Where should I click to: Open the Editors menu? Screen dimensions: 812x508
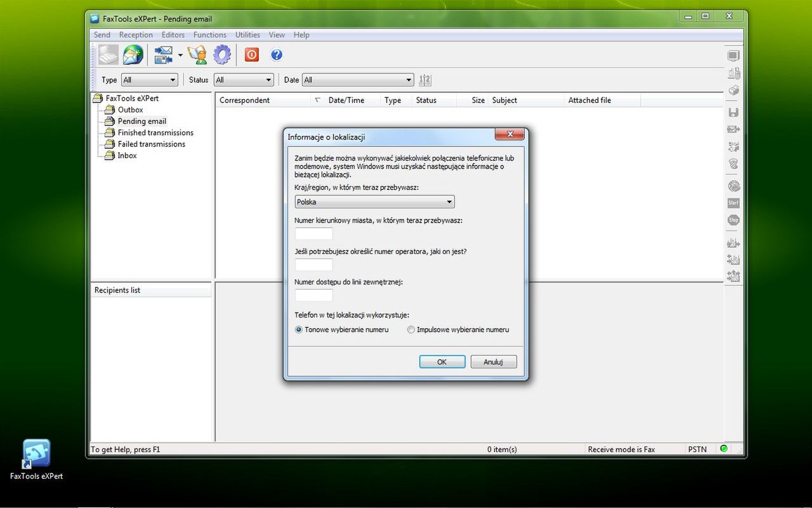[173, 35]
